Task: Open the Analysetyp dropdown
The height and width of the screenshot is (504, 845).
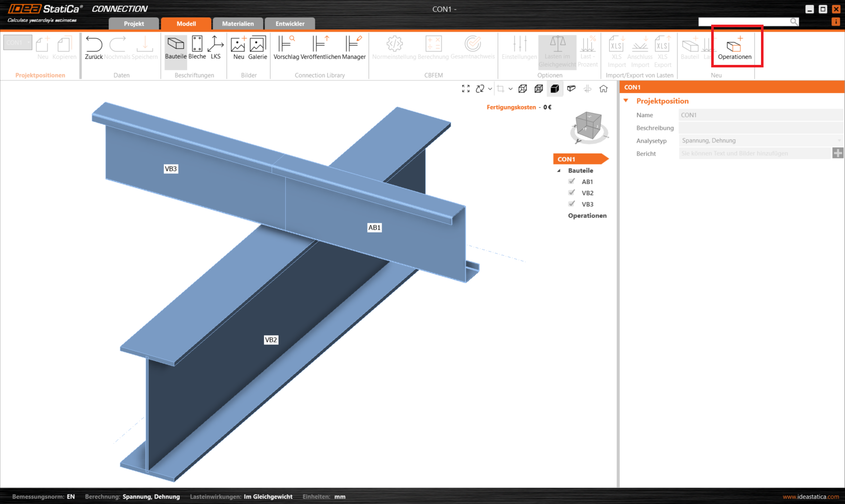Action: click(x=760, y=141)
